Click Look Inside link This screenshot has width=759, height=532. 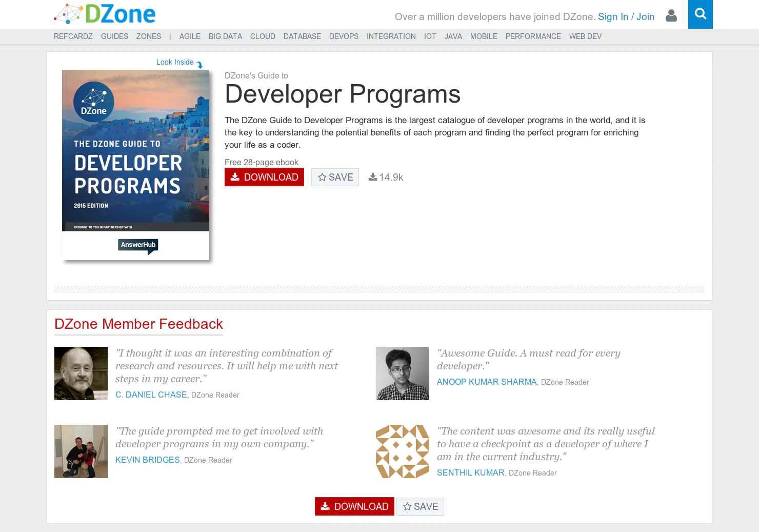pyautogui.click(x=175, y=62)
